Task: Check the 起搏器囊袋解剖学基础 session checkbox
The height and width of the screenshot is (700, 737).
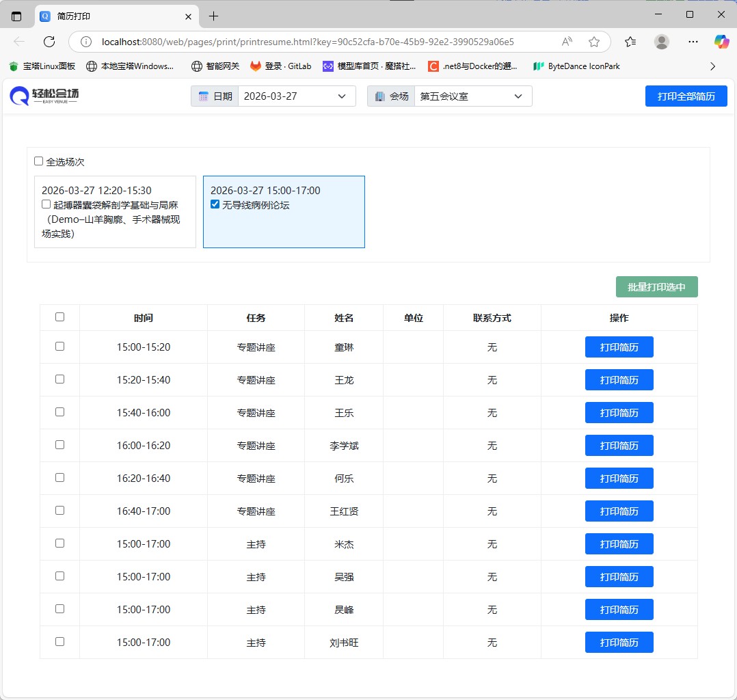Action: 46,204
